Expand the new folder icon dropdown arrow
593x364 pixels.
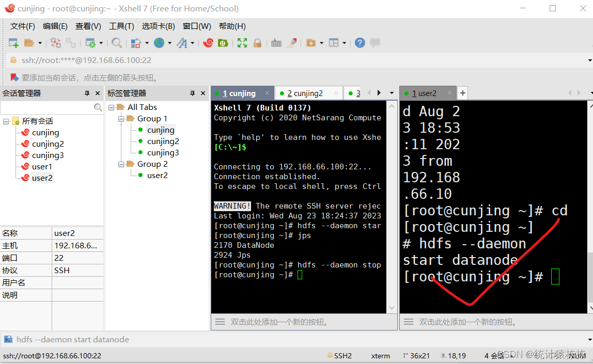click(x=321, y=43)
